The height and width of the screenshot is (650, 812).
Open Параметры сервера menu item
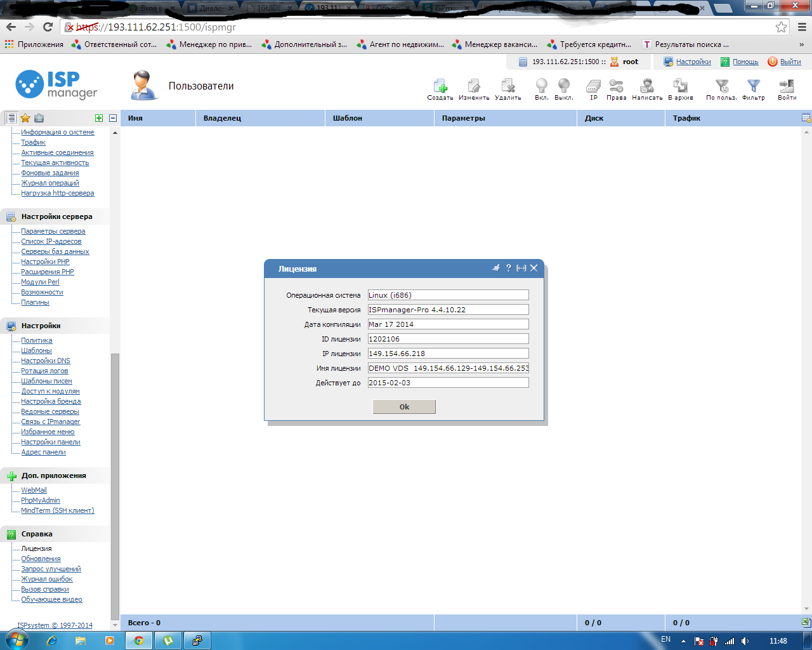53,231
